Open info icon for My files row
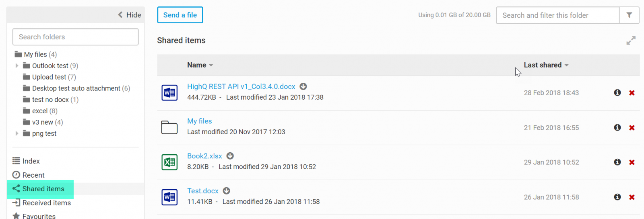This screenshot has width=644, height=219. tap(617, 127)
